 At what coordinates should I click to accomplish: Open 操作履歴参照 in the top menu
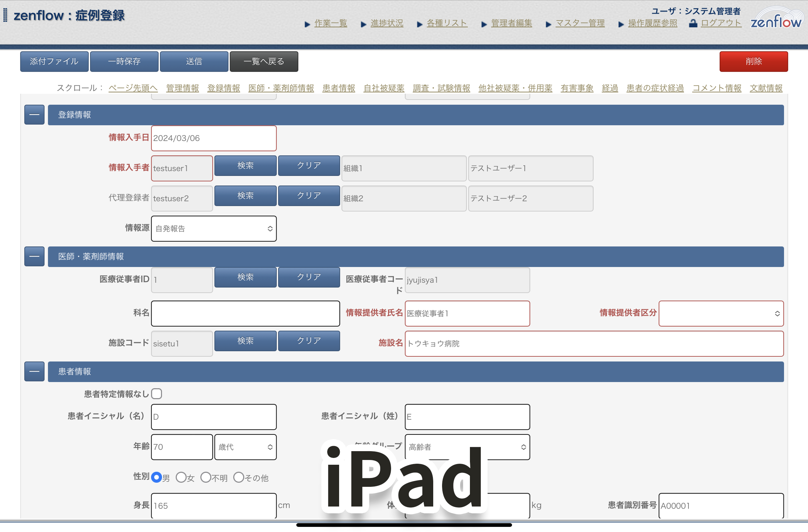pyautogui.click(x=652, y=23)
